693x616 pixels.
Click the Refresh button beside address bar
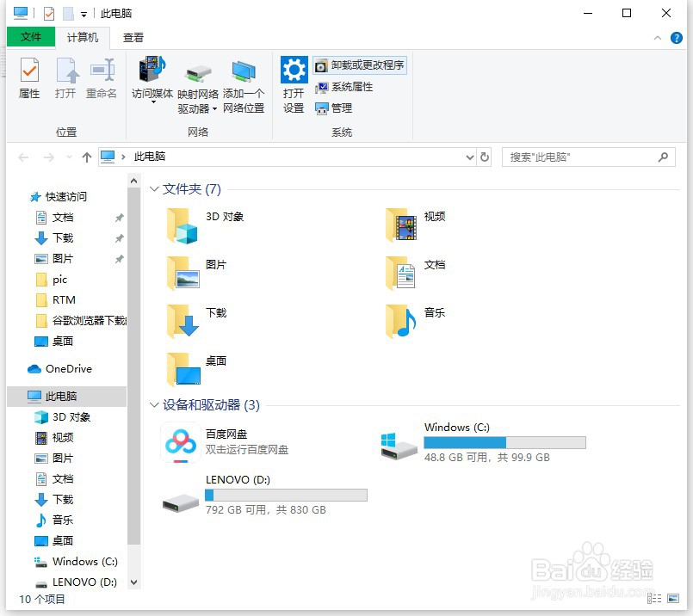[485, 157]
